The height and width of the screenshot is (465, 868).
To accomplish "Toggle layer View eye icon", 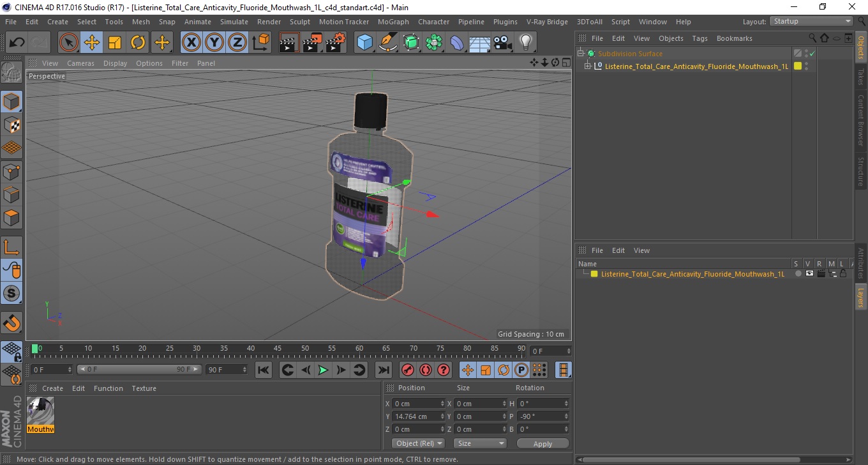I will (x=809, y=273).
